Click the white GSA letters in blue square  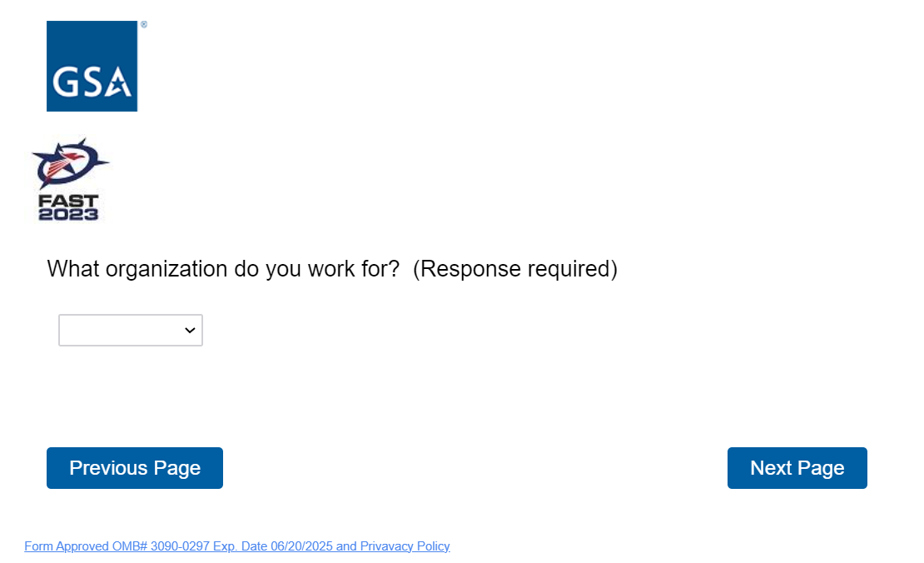[90, 82]
